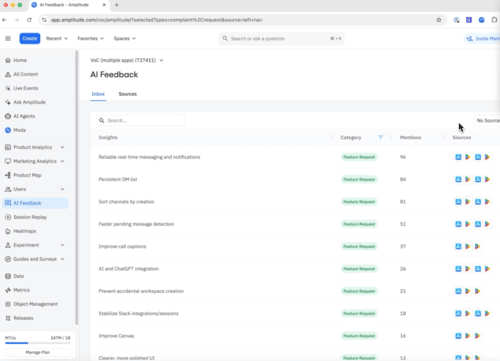Click Invite Members button

click(482, 39)
